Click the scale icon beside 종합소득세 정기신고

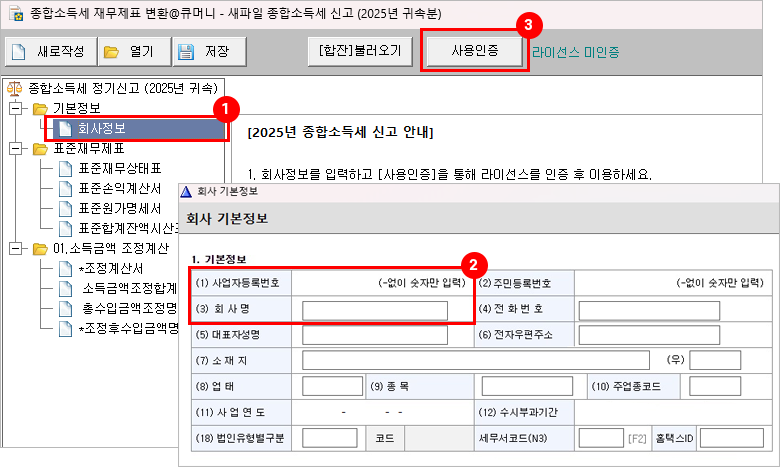(14, 89)
